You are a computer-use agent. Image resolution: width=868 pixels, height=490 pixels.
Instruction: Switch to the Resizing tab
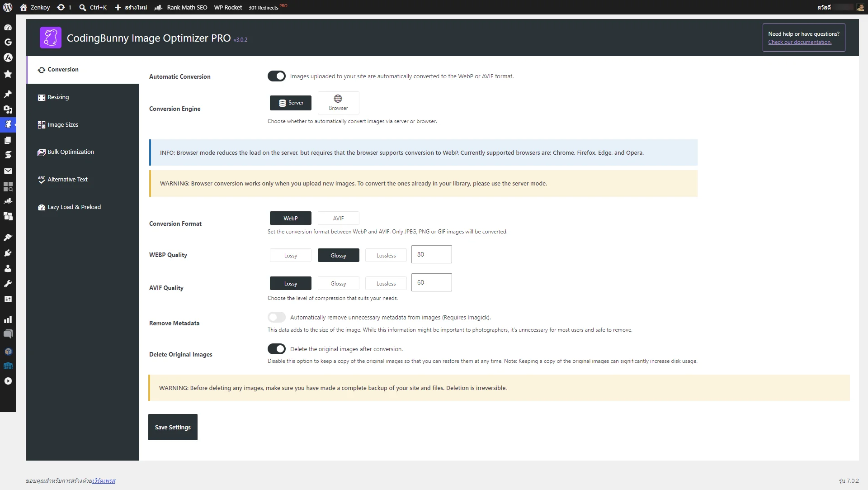pos(83,97)
